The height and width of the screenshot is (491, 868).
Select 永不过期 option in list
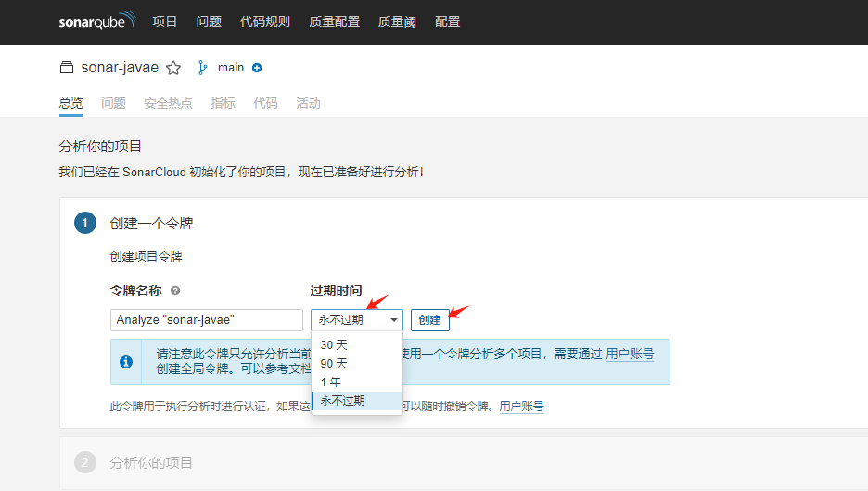tap(357, 401)
